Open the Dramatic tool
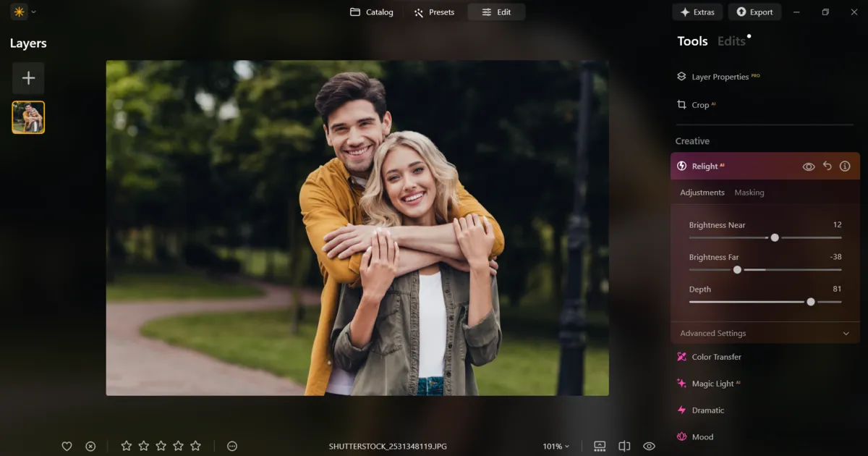The image size is (868, 456). (707, 410)
